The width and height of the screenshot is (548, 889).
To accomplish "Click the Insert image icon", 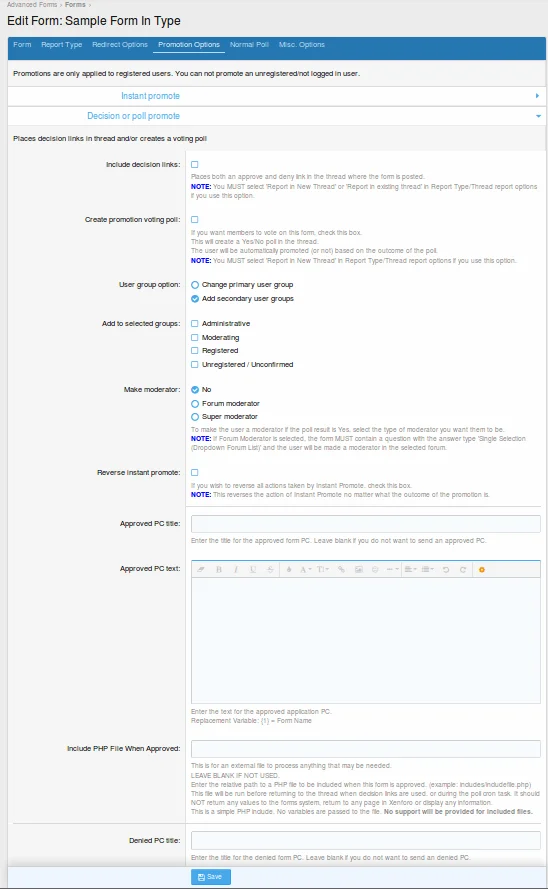I will [x=359, y=569].
